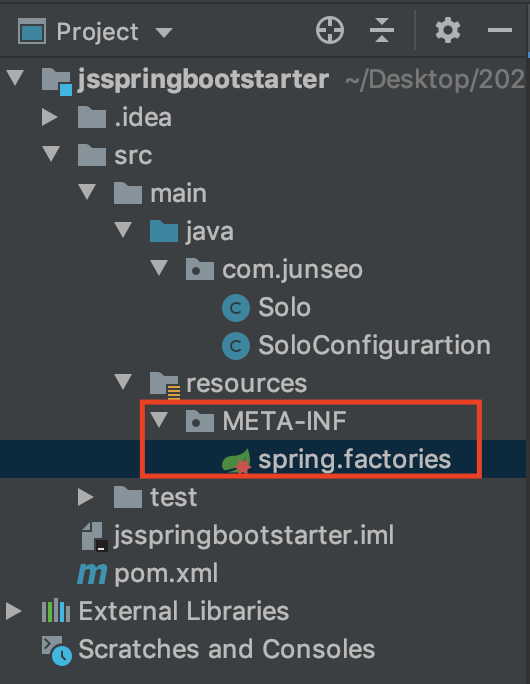
Task: Click the spring.factories leaf icon
Action: point(237,461)
